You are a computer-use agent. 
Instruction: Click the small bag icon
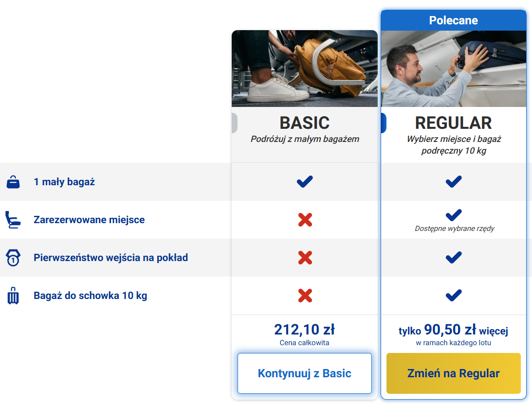(x=13, y=182)
